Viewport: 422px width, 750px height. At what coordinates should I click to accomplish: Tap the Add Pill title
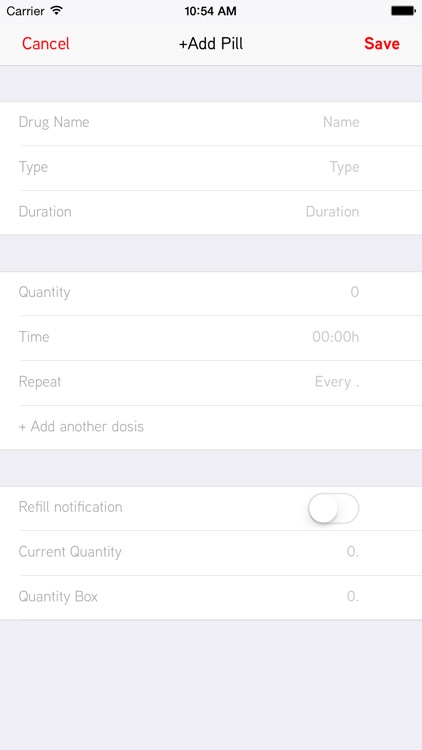tap(211, 44)
